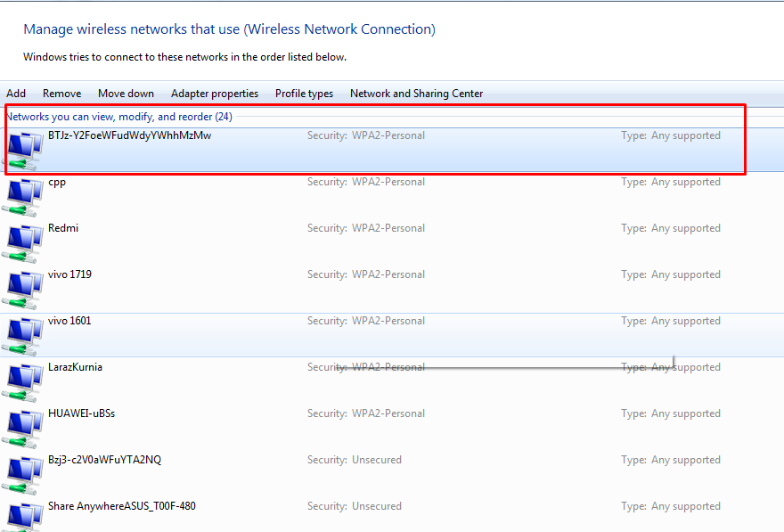Click the BTJz-Y2FoeWFudWdyYWhhMzMw network icon
The image size is (784, 532).
click(24, 150)
